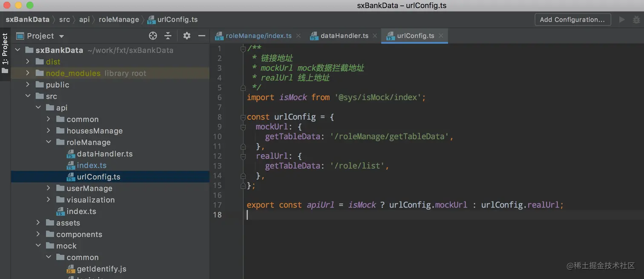644x279 pixels.
Task: Select the visualization folder label
Action: click(x=90, y=200)
